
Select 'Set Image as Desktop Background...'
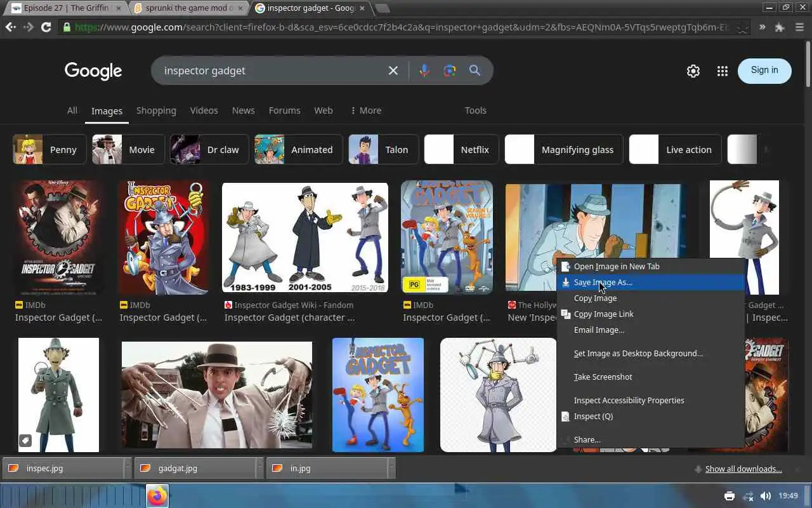651,354
